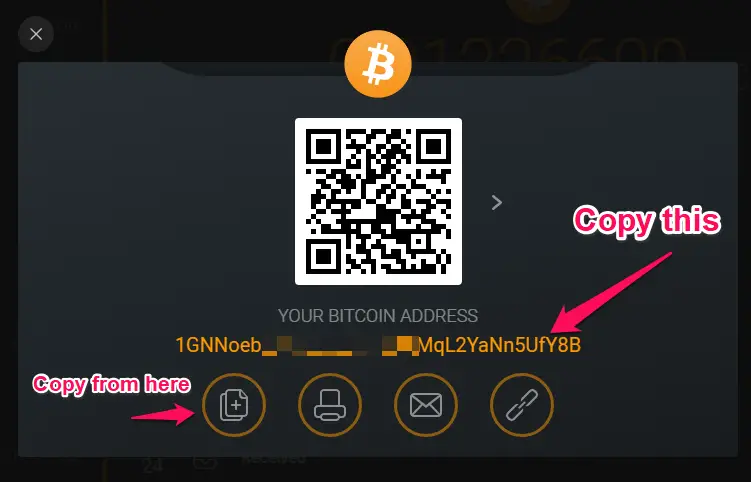Click the pixelated middle part of the address
Image resolution: width=751 pixels, height=482 pixels.
[x=340, y=345]
